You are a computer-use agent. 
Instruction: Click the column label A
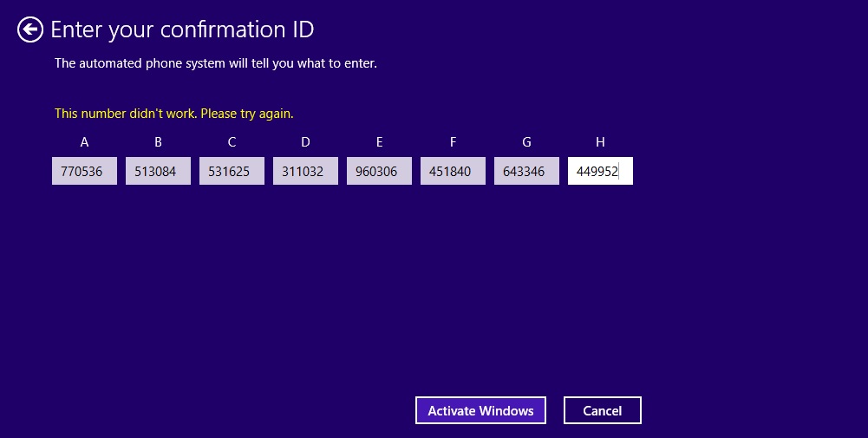(84, 142)
